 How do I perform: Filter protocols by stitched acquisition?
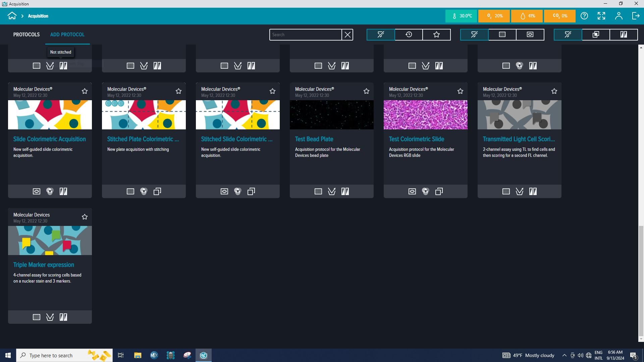596,35
